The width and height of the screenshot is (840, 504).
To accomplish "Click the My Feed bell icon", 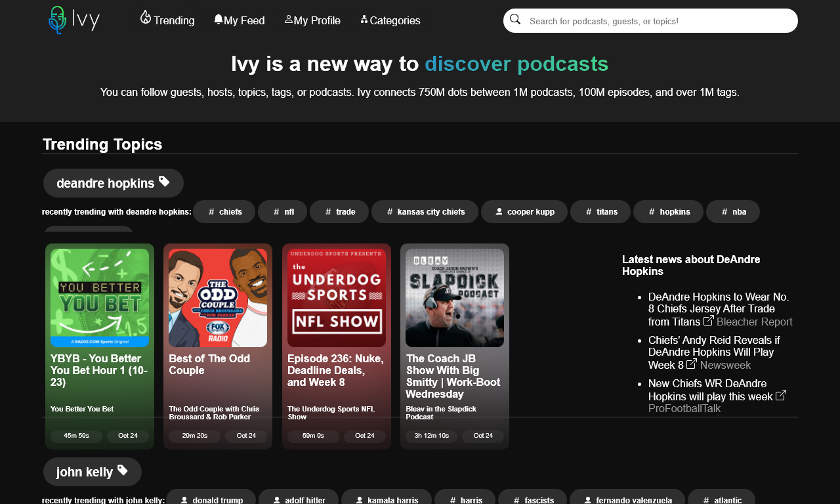I will coord(219,19).
